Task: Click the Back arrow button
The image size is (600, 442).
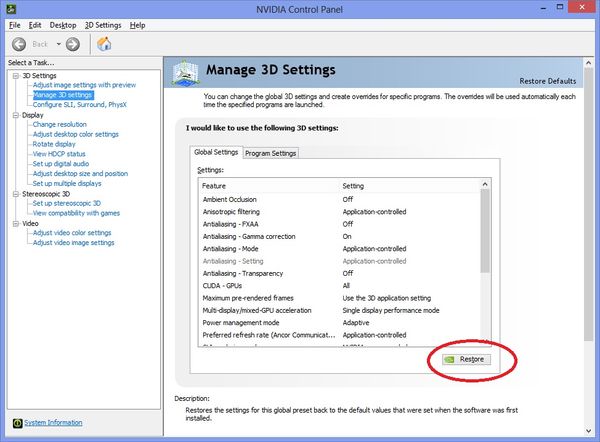Action: coord(19,44)
